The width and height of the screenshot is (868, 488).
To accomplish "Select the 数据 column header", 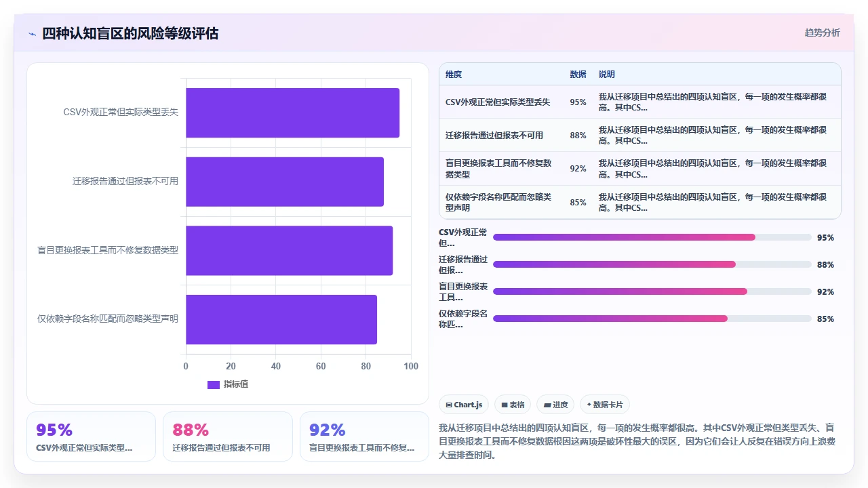I will (578, 75).
